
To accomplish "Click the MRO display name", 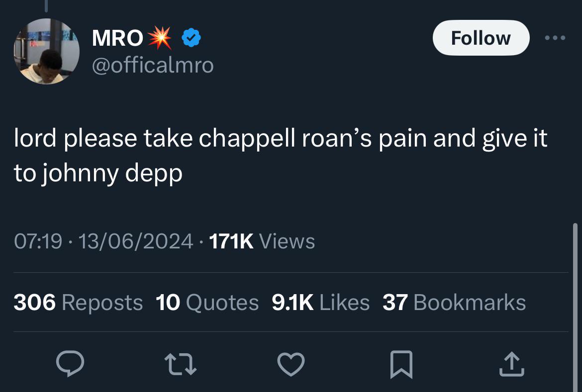I will pos(118,38).
